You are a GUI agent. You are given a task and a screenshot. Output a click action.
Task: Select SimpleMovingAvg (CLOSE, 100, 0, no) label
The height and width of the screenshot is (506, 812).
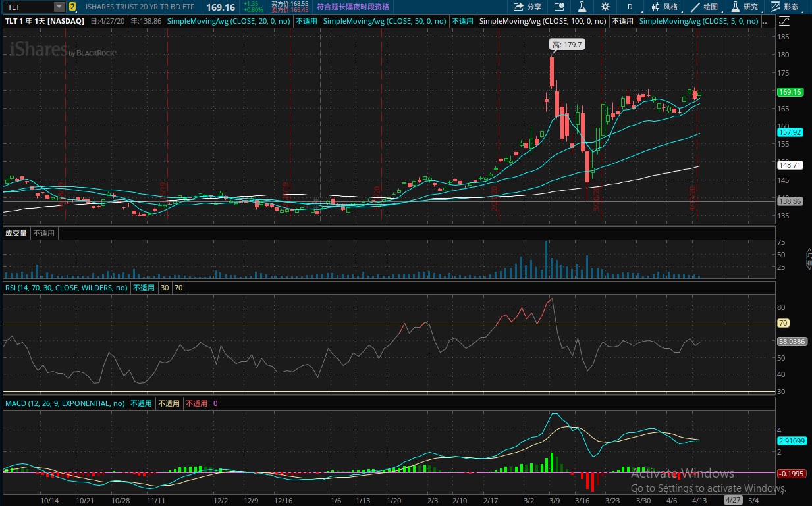(x=543, y=21)
